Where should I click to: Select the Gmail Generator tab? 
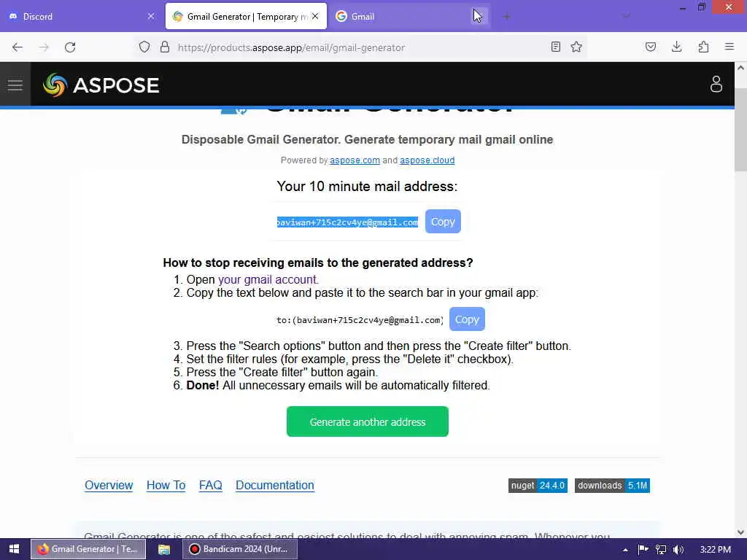[x=246, y=16]
